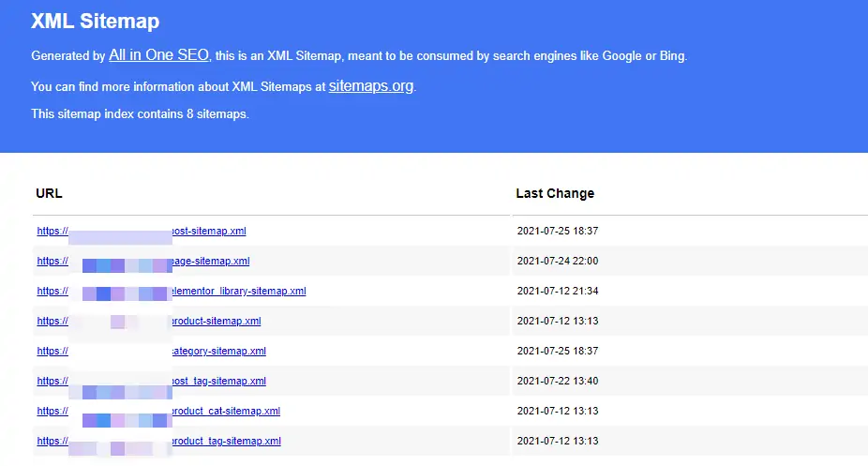Click the XML Sitemap page heading
868x466 pixels.
[95, 21]
